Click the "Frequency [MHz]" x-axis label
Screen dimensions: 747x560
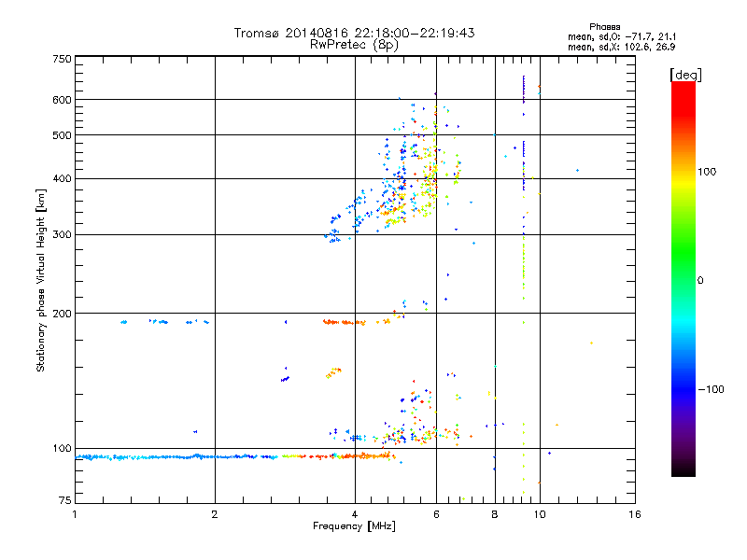click(354, 527)
